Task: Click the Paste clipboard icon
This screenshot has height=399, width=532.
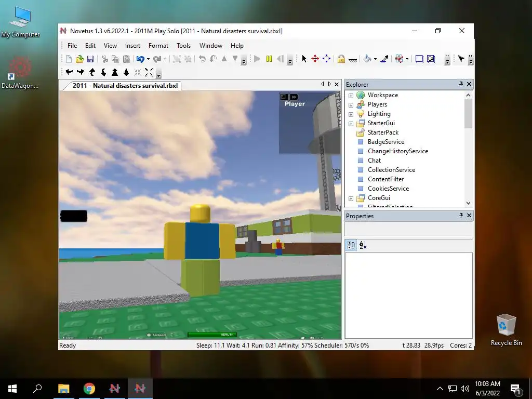Action: tap(126, 59)
